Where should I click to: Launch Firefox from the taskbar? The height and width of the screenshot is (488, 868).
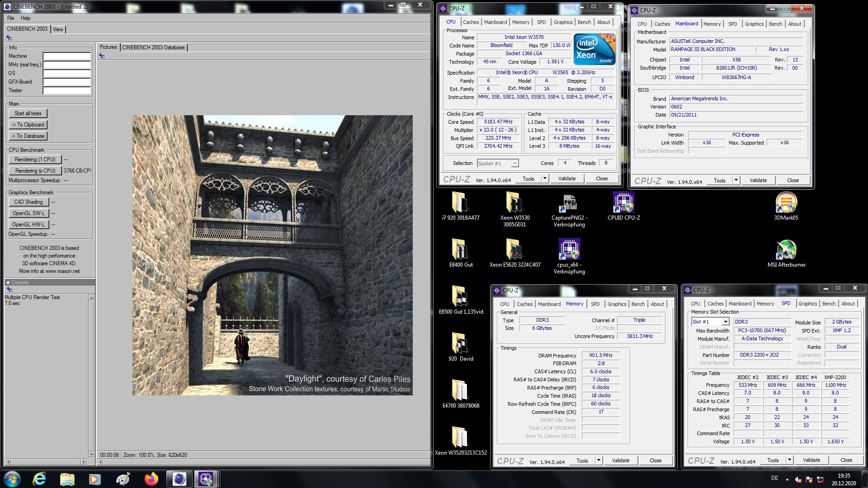[151, 479]
